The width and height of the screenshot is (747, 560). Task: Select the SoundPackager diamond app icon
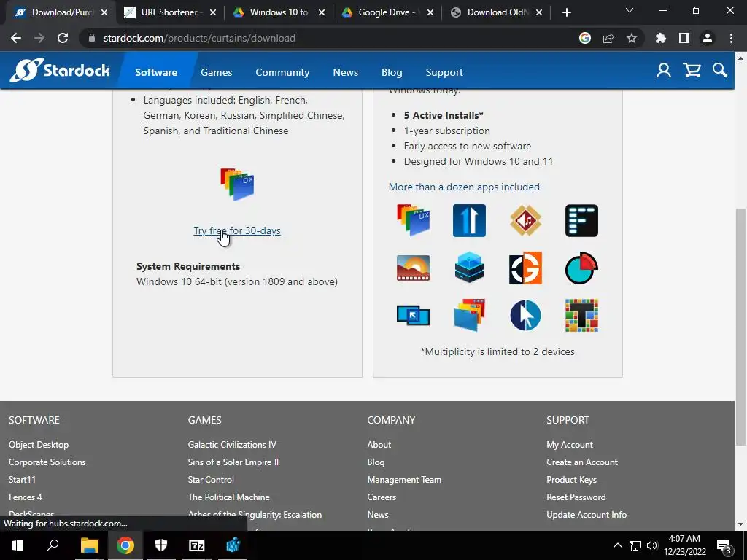coord(525,220)
